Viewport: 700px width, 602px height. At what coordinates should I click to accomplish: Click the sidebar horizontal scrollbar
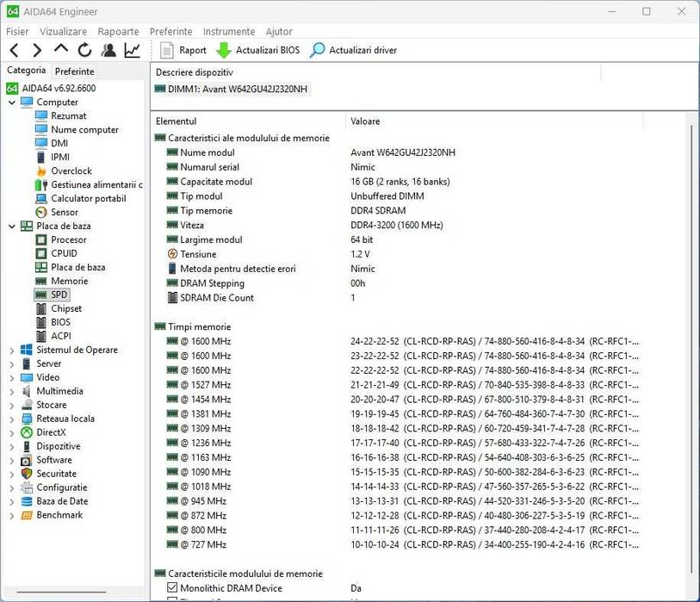click(61, 593)
